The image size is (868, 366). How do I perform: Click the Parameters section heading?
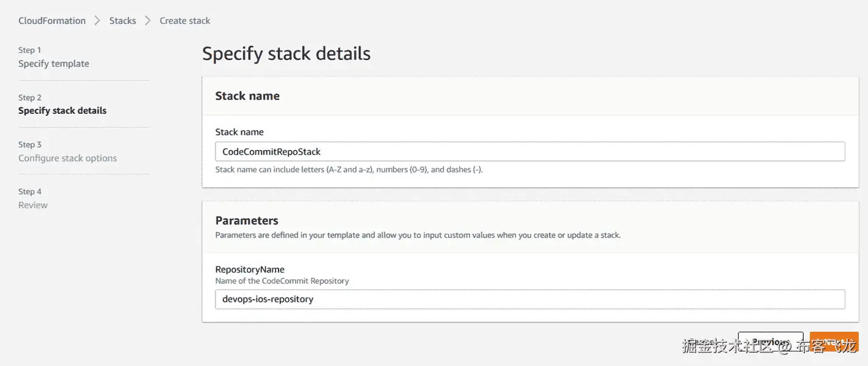(247, 221)
